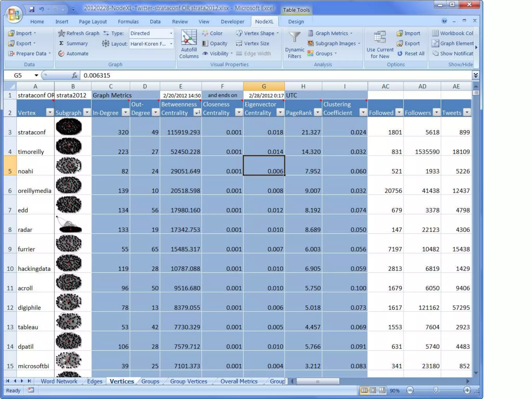The height and width of the screenshot is (399, 532).
Task: Open the Summary sigma command
Action: (x=61, y=43)
